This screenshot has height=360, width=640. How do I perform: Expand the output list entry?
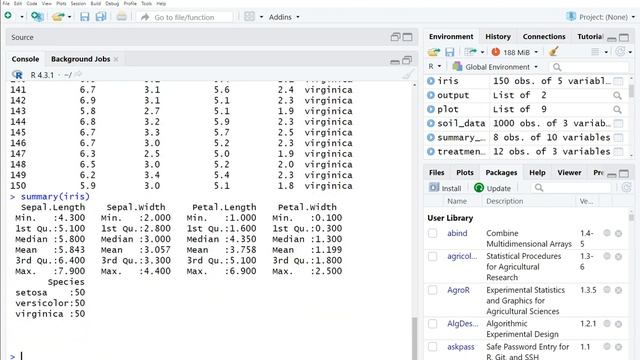[x=431, y=95]
